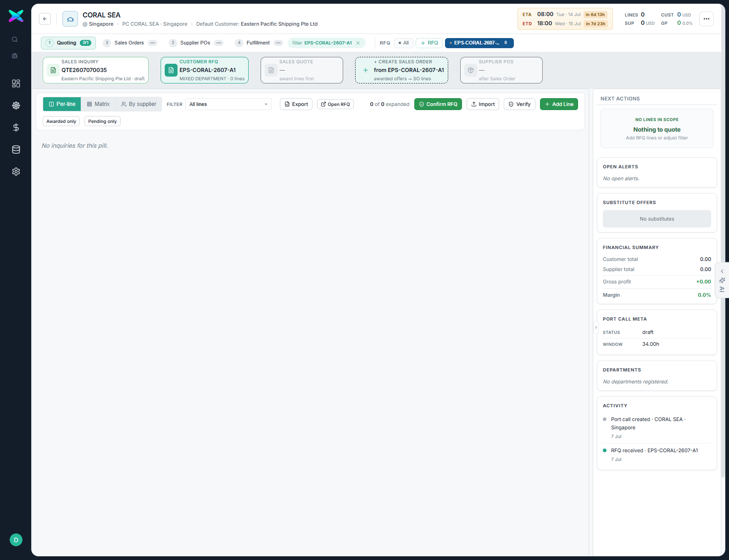The width and height of the screenshot is (729, 560).
Task: Collapse the right panel with chevron handle
Action: (596, 327)
